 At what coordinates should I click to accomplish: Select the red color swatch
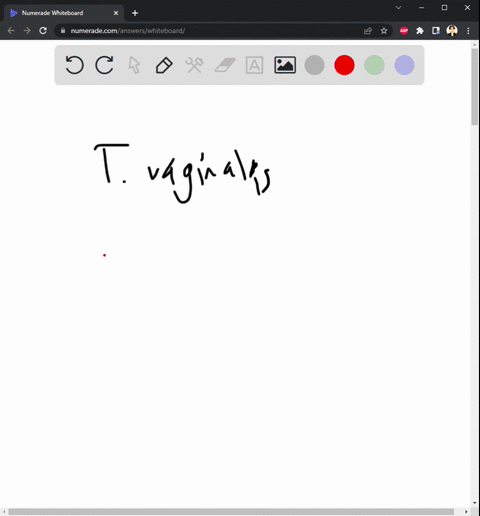point(344,65)
